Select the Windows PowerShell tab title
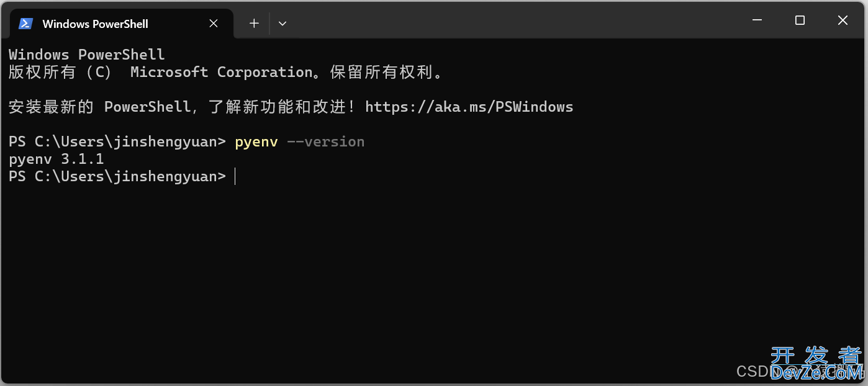868x386 pixels. [x=95, y=24]
